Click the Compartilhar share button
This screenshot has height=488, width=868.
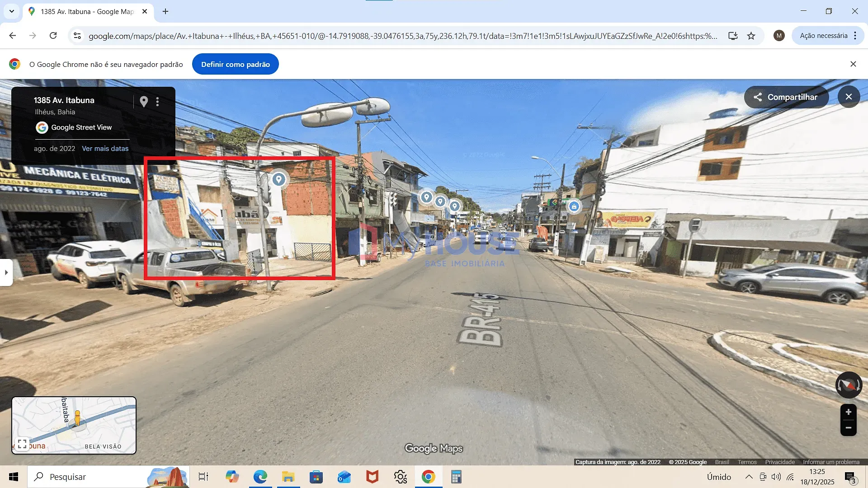pos(786,97)
